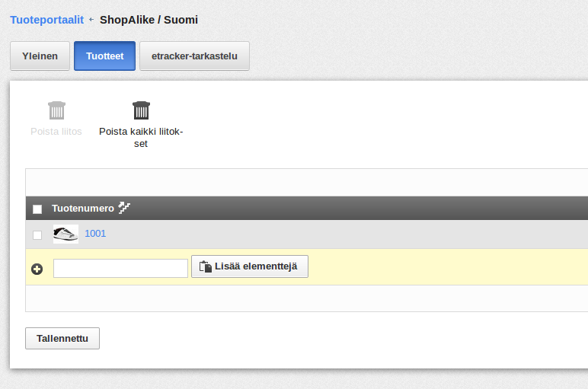
Task: Tick the select-all checkbox in the table header
Action: coord(37,209)
